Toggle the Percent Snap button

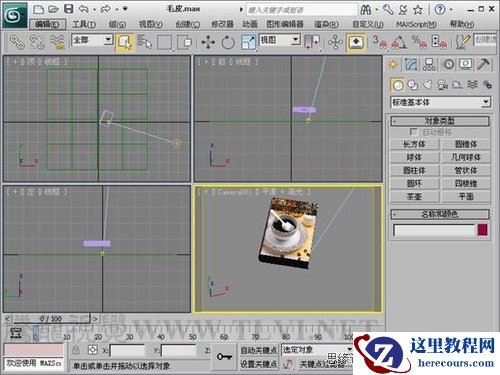pyautogui.click(x=419, y=42)
